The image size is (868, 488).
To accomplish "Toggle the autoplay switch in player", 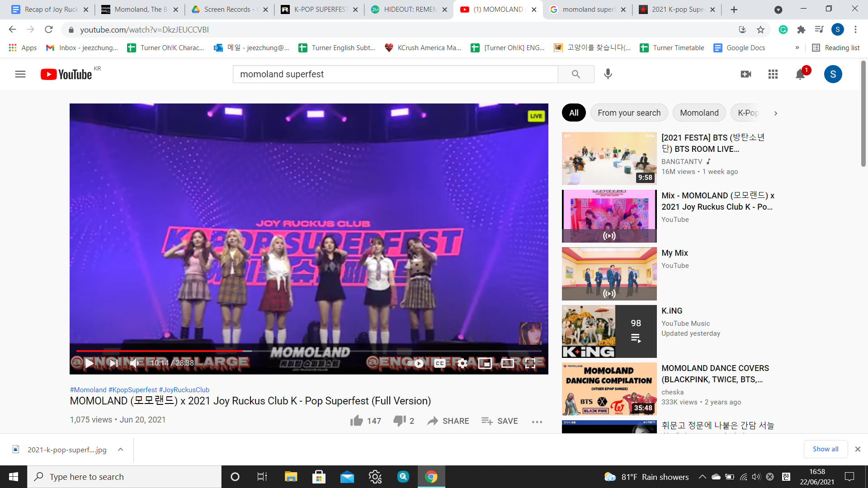I will coord(416,363).
